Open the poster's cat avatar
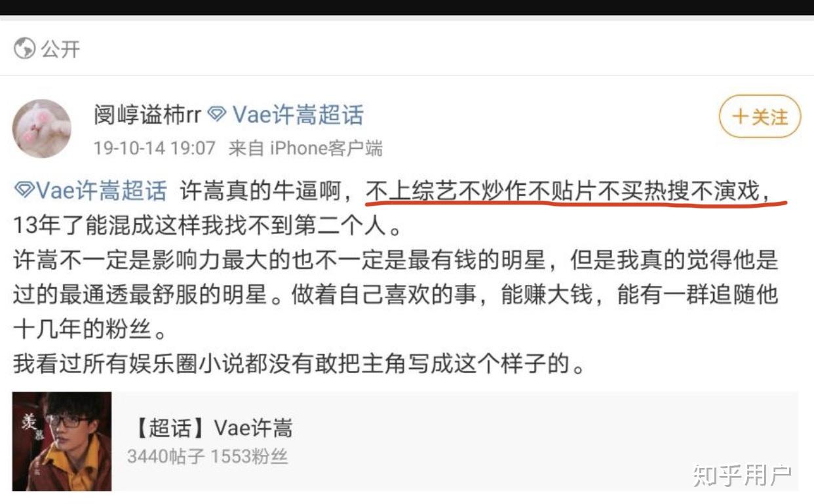This screenshot has height=504, width=814. tap(42, 128)
